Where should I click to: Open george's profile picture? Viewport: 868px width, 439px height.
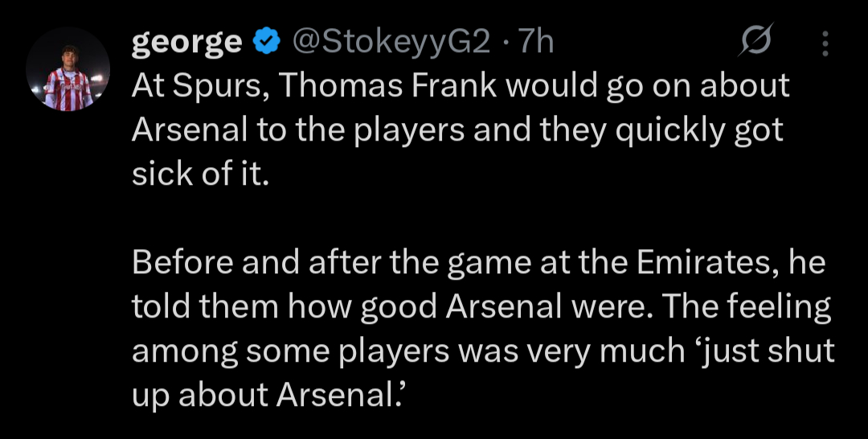(68, 77)
